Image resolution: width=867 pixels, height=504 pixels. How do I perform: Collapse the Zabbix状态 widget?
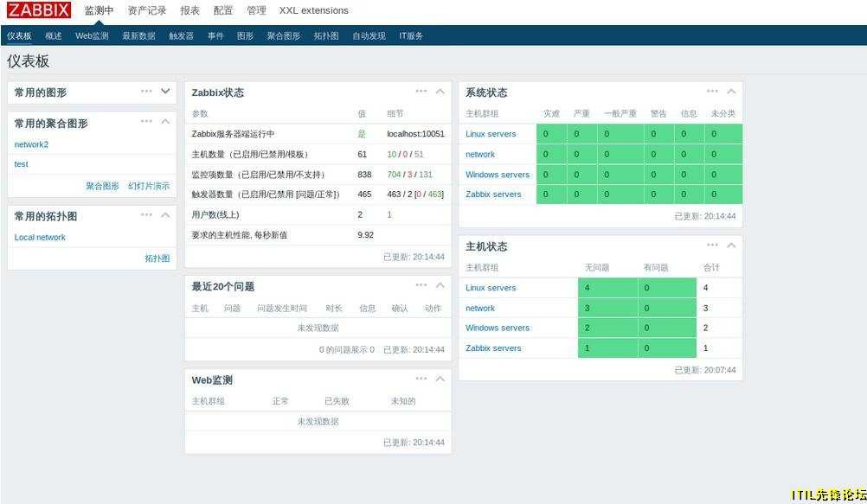tap(440, 91)
